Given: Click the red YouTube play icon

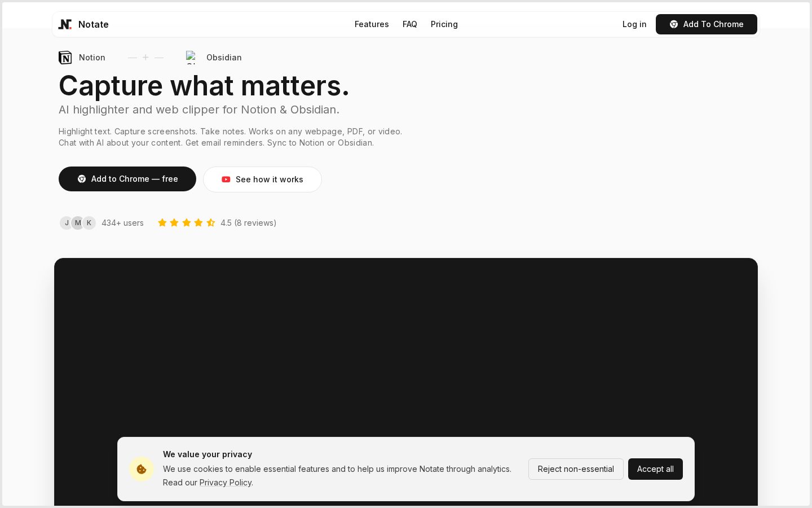Looking at the screenshot, I should click(x=226, y=179).
